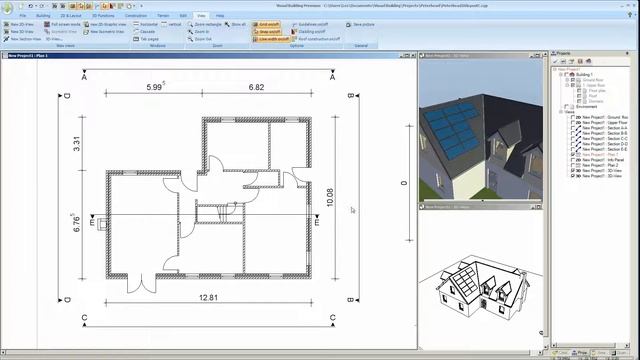Screen dimensions: 640x360
Task: Select the Environment tree item
Action: coord(587,107)
